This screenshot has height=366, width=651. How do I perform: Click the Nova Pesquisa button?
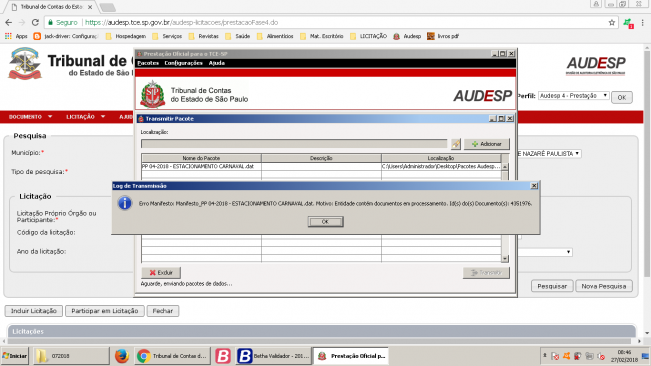604,286
